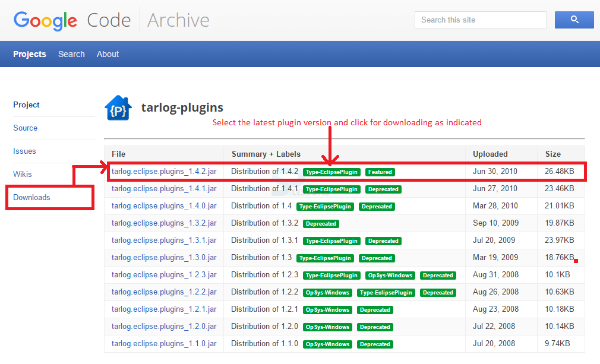600x364 pixels.
Task: Click Distribution of 1.3.2 summary text
Action: [264, 223]
